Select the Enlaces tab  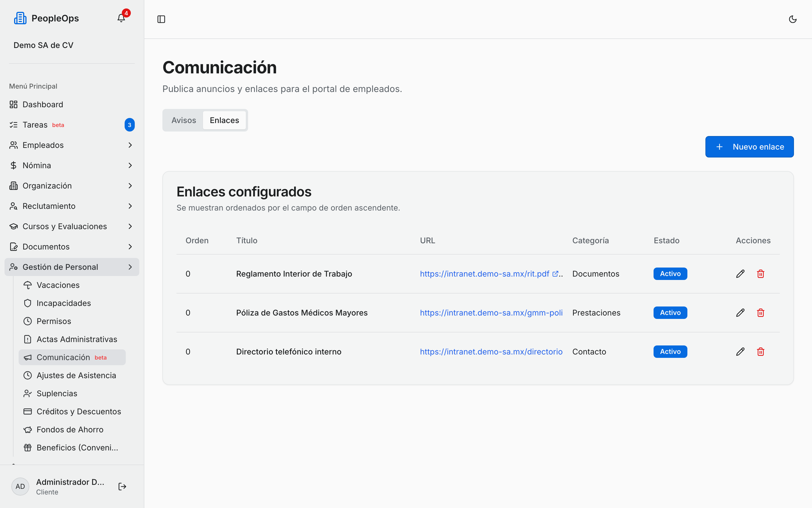224,120
